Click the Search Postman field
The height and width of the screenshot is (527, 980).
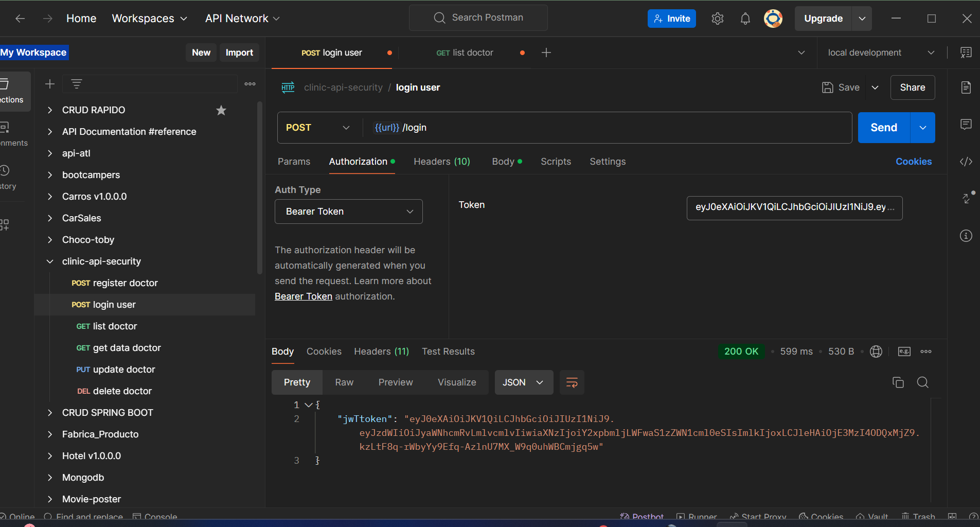click(478, 18)
